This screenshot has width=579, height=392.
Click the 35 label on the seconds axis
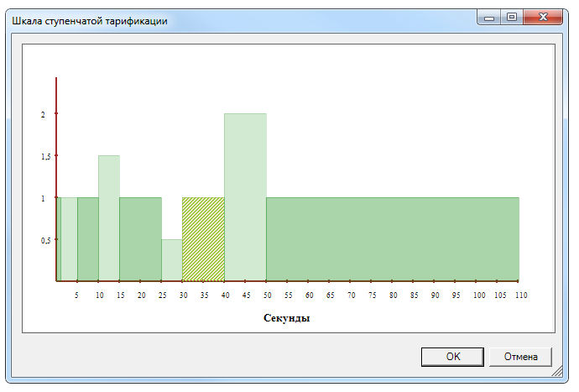(x=204, y=295)
